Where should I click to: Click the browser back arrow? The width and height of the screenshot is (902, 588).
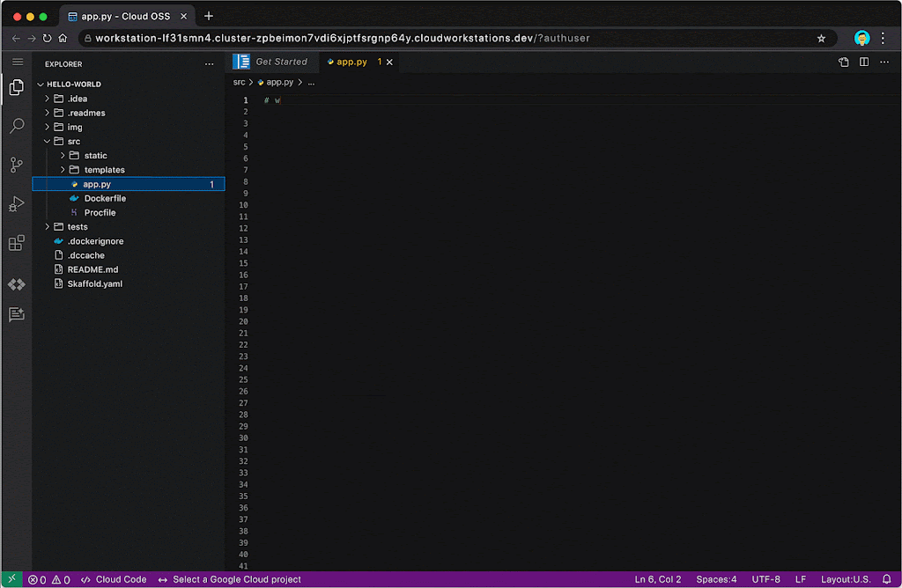(16, 39)
